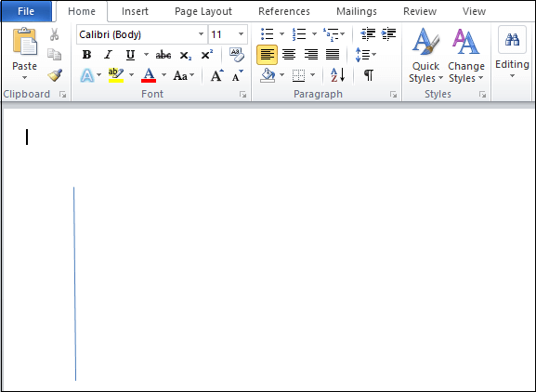Click the Paste clipboard icon
Image resolution: width=536 pixels, height=392 pixels.
[24, 42]
